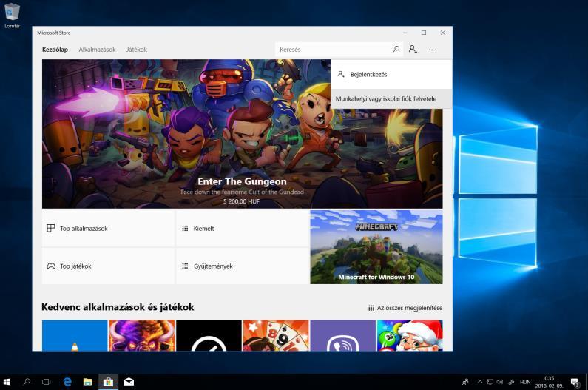Click the HUN language indicator

pos(525,382)
